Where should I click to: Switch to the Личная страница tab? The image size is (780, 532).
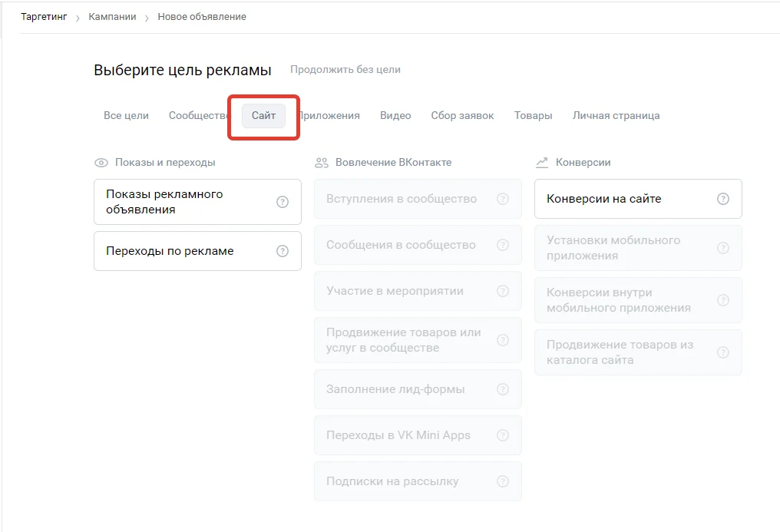(x=616, y=115)
